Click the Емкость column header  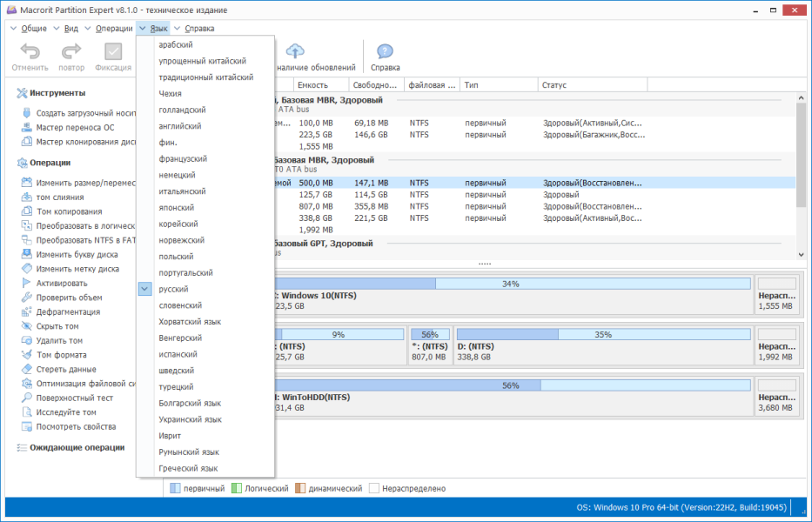321,85
